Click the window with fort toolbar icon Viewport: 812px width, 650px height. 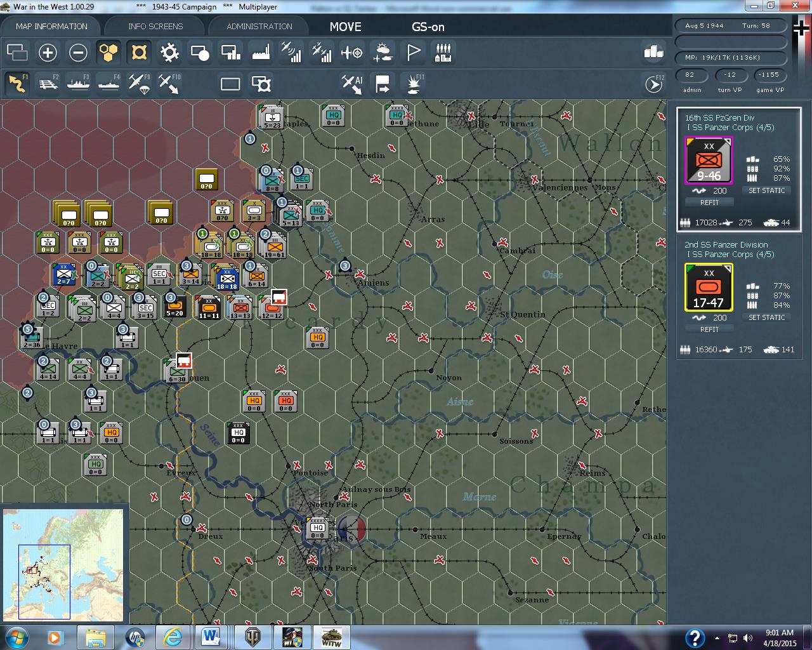[x=261, y=84]
